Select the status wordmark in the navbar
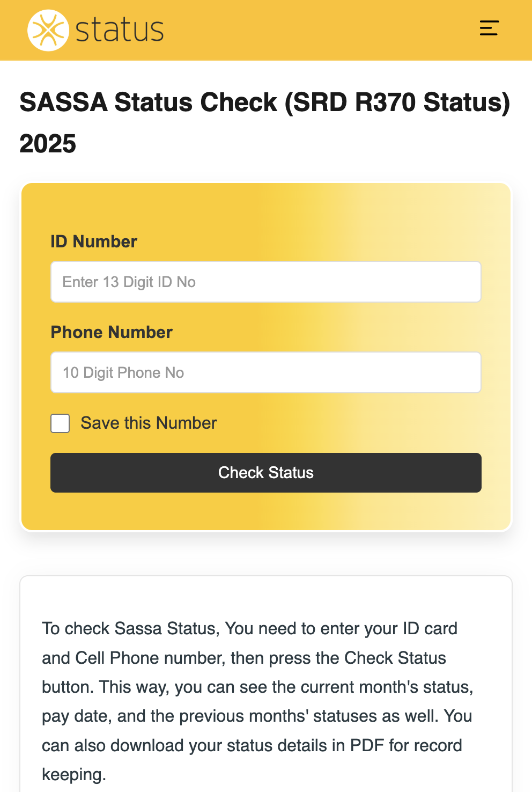This screenshot has width=532, height=792. (120, 30)
